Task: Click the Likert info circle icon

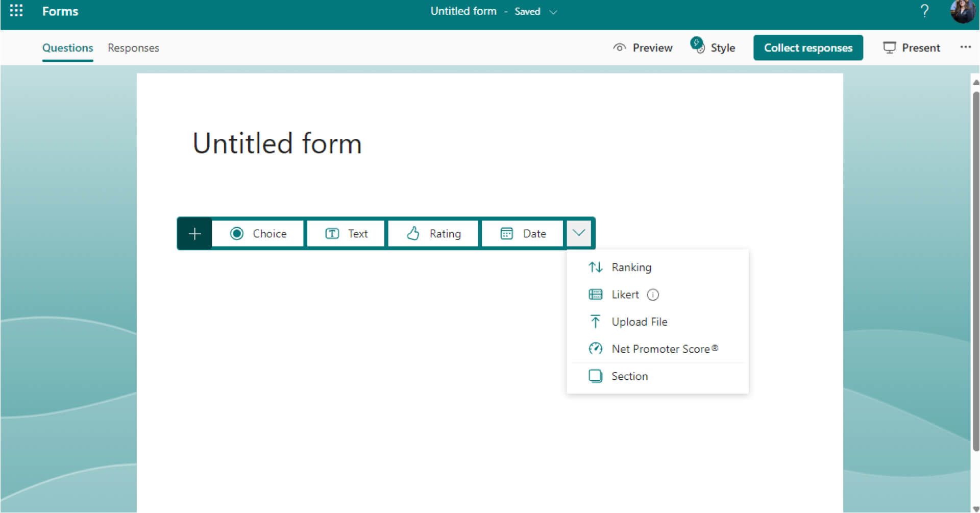Action: pyautogui.click(x=653, y=295)
